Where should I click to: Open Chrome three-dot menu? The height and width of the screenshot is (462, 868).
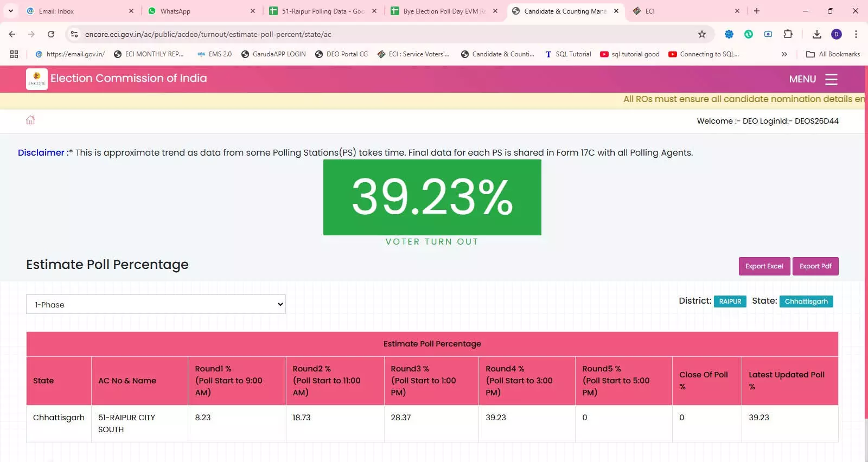pos(856,34)
